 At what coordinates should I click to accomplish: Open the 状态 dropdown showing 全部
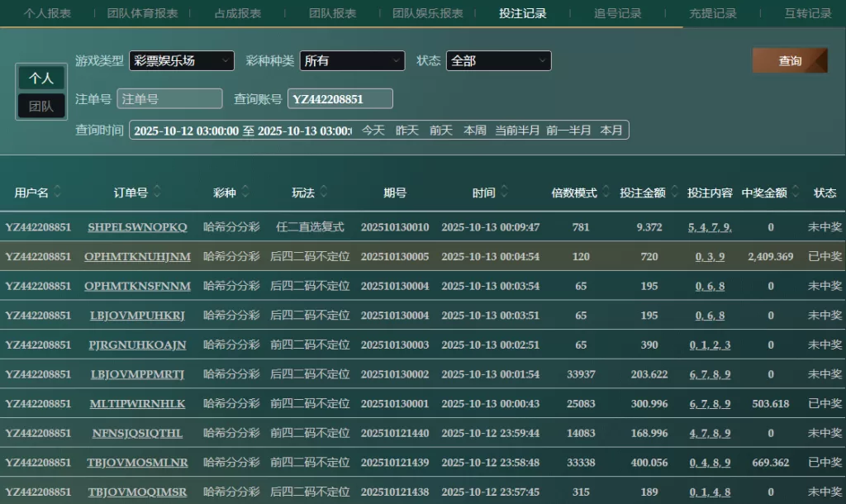(498, 61)
